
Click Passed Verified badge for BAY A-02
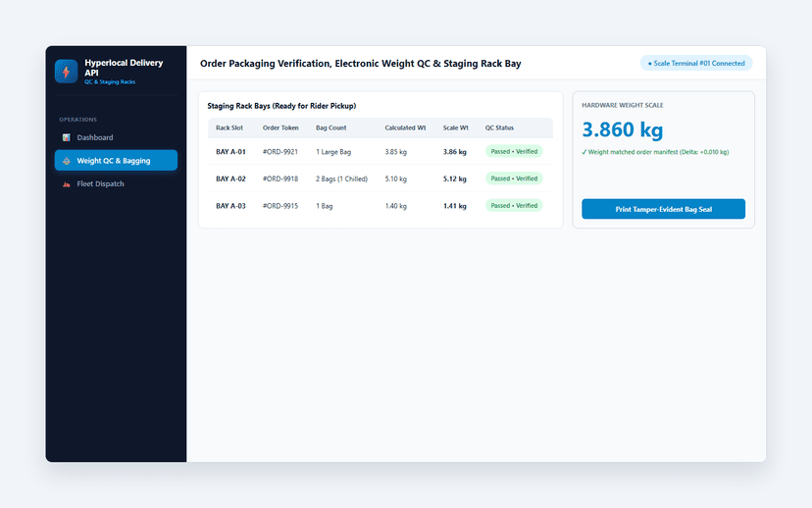[514, 178]
